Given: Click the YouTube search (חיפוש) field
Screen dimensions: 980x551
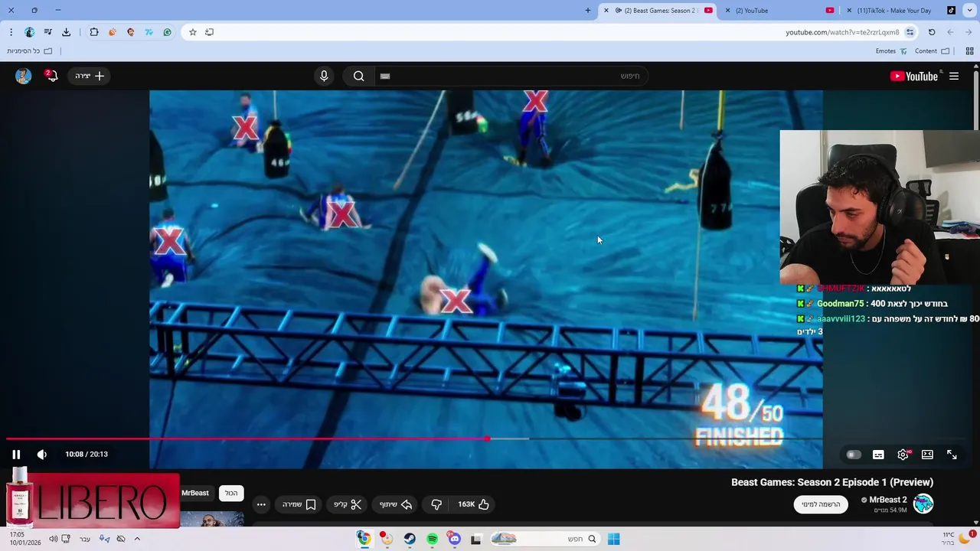Looking at the screenshot, I should coord(510,76).
